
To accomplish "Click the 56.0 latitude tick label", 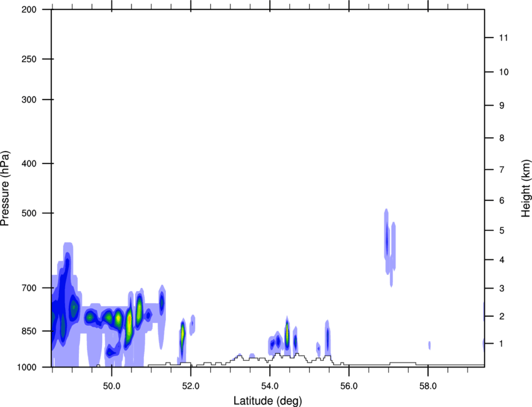I will pyautogui.click(x=349, y=386).
